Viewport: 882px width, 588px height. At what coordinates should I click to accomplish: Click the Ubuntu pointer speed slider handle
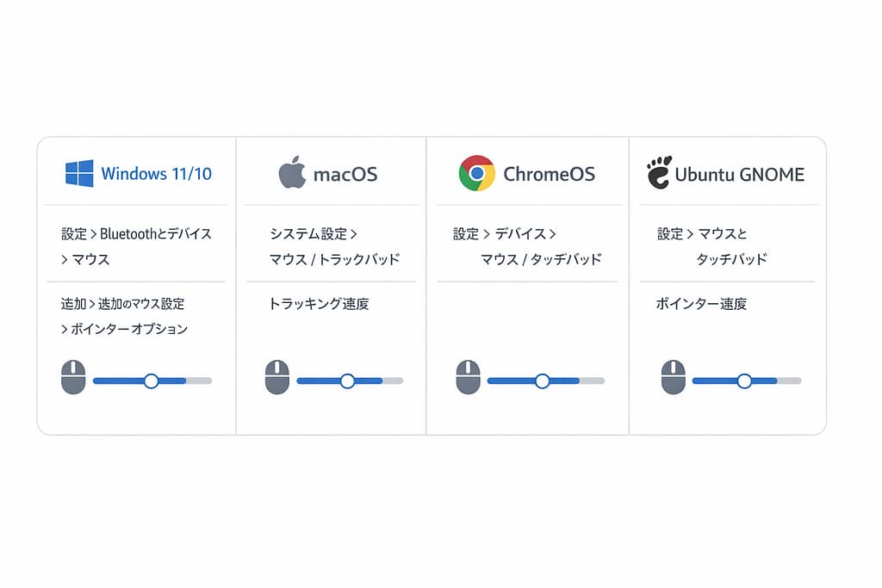[744, 381]
